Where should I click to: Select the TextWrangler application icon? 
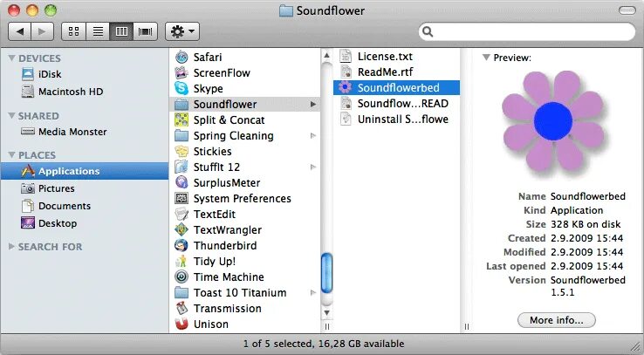(x=182, y=229)
